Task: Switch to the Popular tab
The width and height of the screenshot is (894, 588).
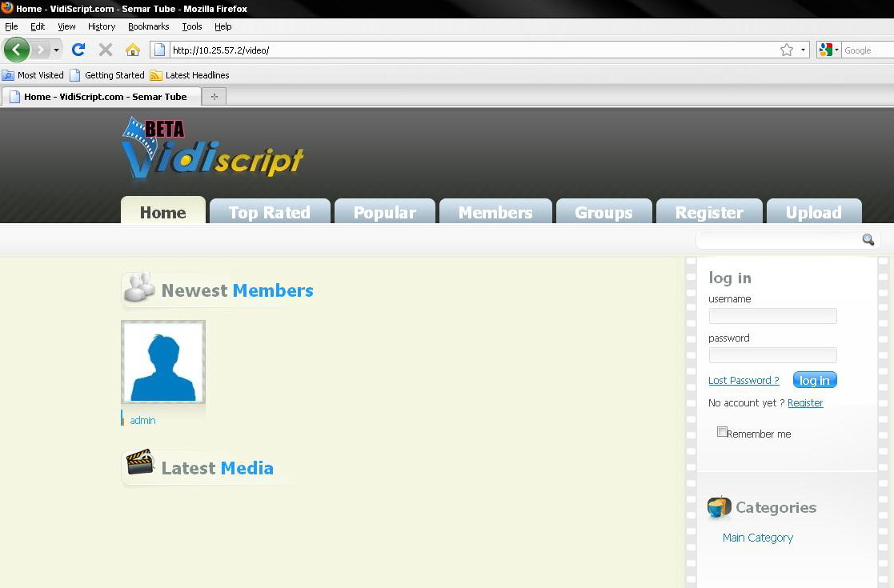Action: 385,212
